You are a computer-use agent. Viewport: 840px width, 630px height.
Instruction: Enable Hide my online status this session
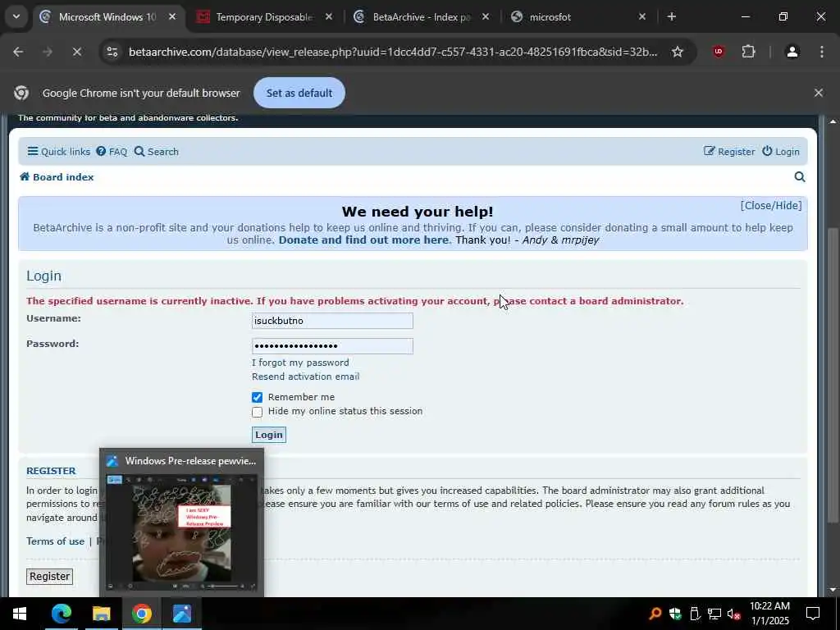pyautogui.click(x=257, y=412)
